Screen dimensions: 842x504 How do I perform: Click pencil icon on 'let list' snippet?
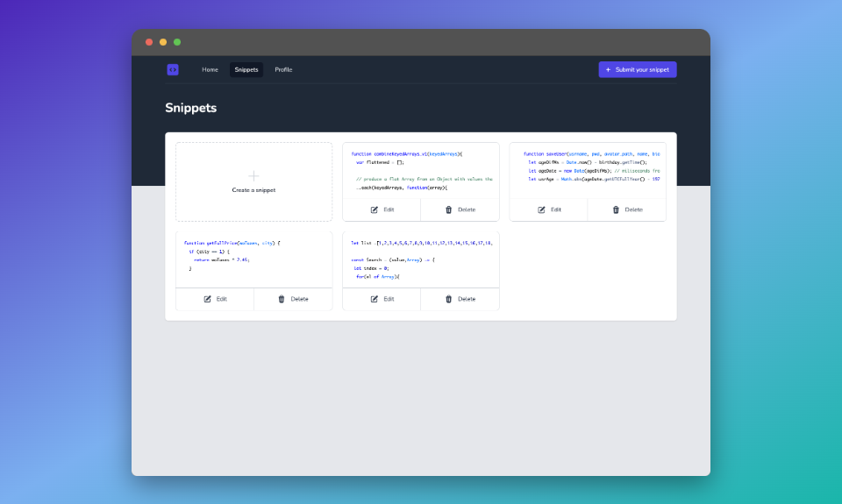pos(375,299)
